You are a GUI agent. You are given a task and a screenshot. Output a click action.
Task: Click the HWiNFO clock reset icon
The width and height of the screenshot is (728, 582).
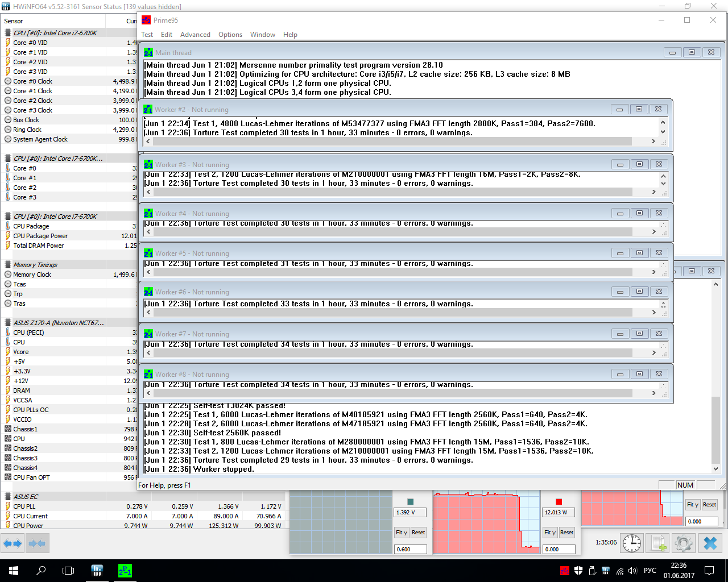click(x=632, y=543)
